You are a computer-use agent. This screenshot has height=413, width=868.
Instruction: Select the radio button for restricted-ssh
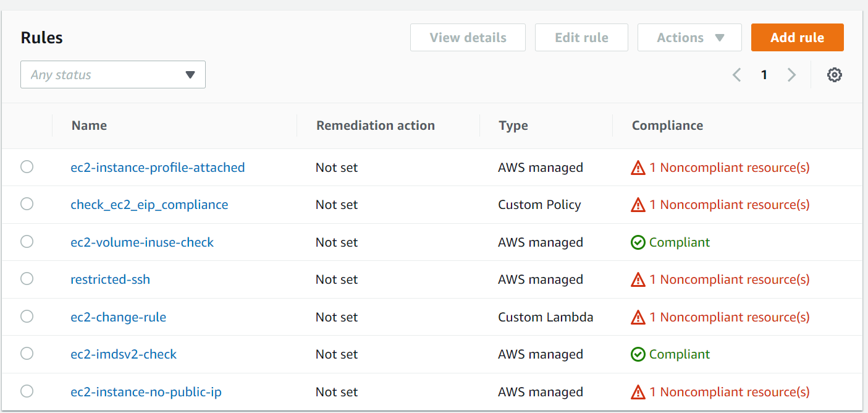coord(27,279)
